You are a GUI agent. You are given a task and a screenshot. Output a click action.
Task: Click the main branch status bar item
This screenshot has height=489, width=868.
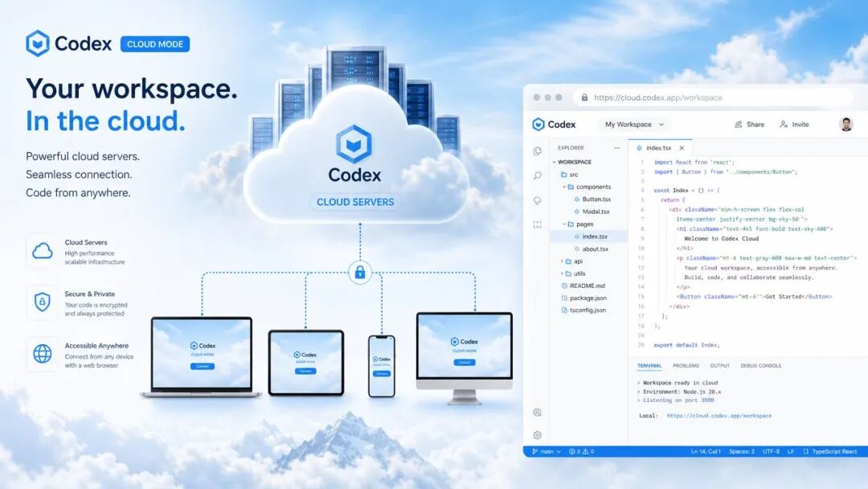click(546, 452)
